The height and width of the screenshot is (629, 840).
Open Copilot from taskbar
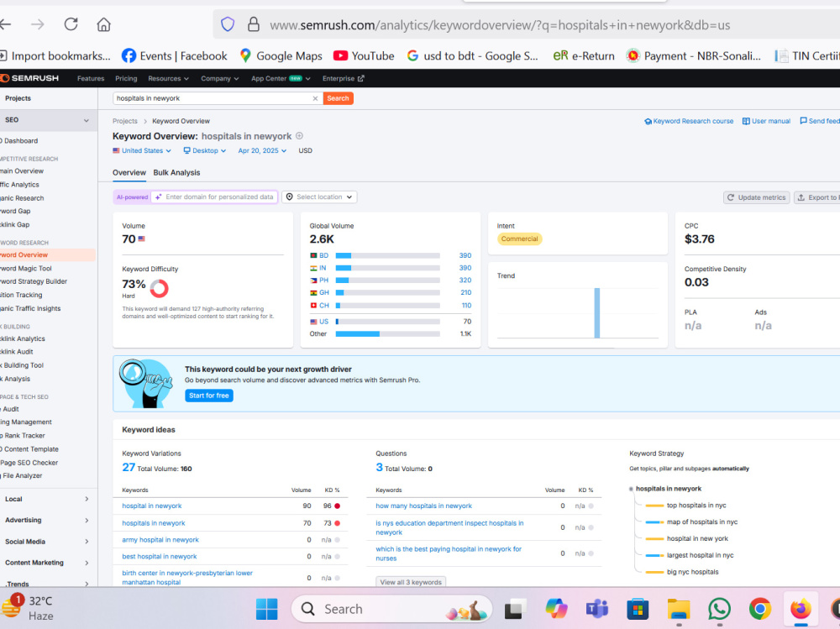click(556, 609)
